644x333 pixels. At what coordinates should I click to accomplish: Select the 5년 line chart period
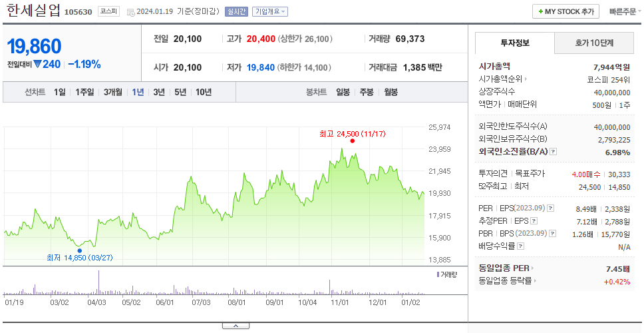(180, 92)
